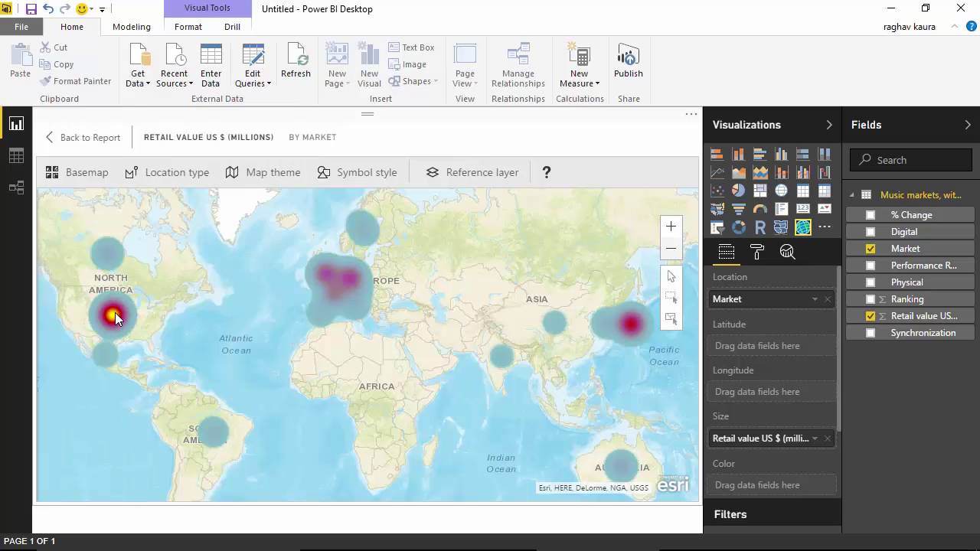980x551 pixels.
Task: Open the Format paint roller tab
Action: [757, 252]
